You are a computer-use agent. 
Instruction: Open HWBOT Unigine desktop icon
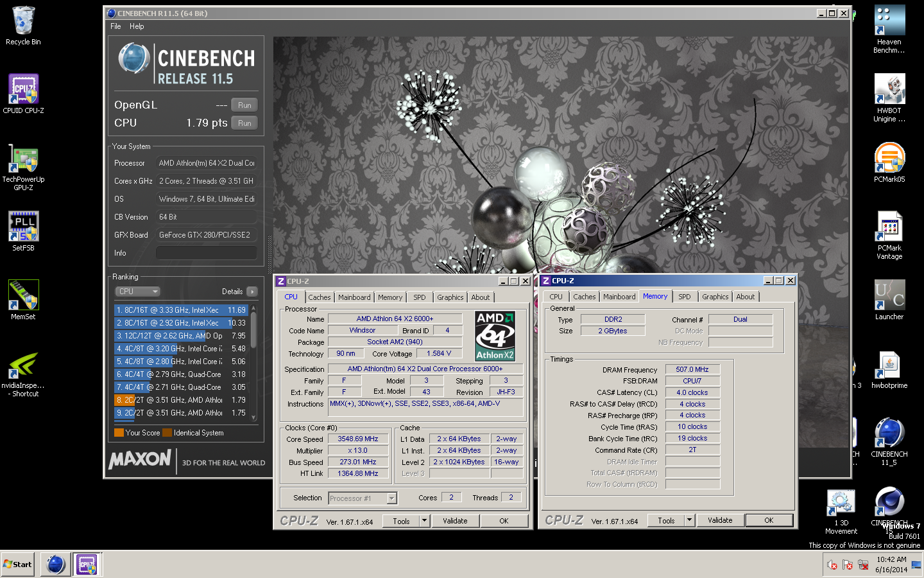pyautogui.click(x=889, y=98)
